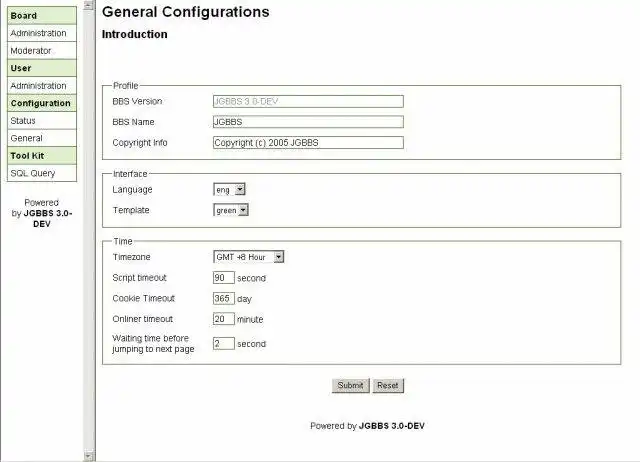Go to the Status configuration page
This screenshot has width=640, height=462.
(23, 120)
